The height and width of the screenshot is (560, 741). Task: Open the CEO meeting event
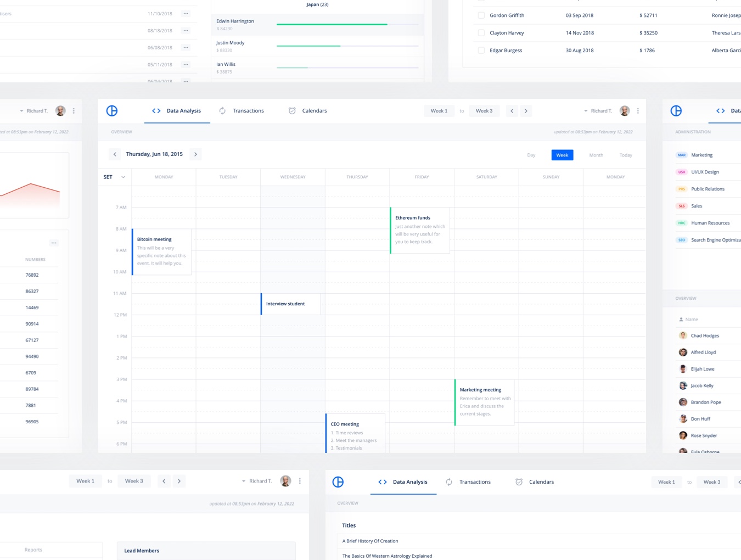click(356, 433)
